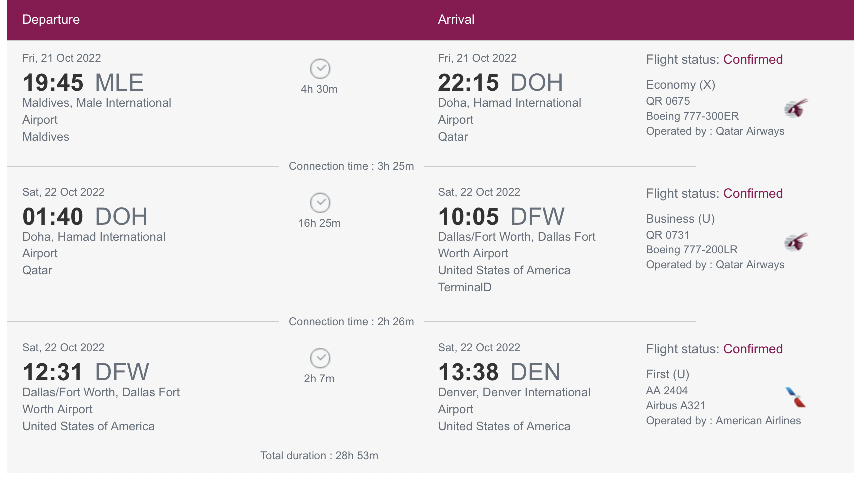Viewport: 868px width, 481px height.
Task: Select the clock icon next to 16h 25m
Action: click(320, 204)
